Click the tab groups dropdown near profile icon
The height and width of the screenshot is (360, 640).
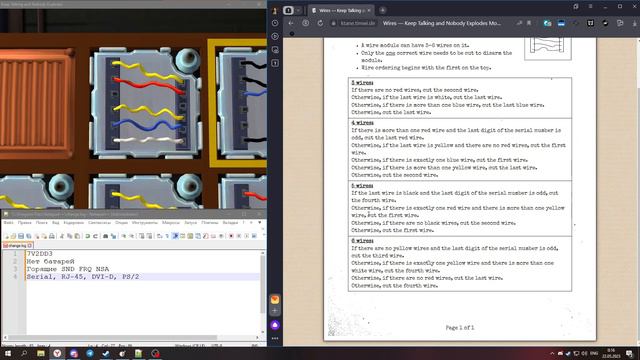click(298, 10)
